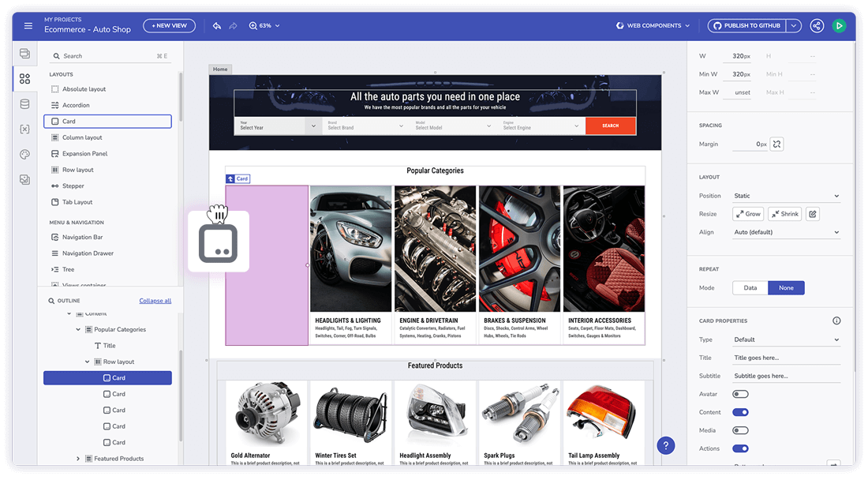Turn on the Media toggle
868x480 pixels.
(x=740, y=430)
